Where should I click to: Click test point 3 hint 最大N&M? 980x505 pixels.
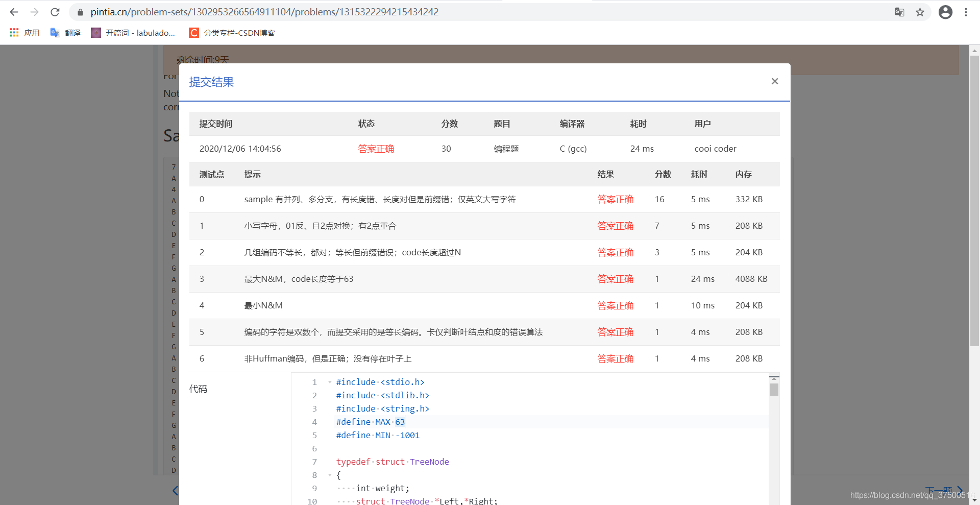(x=299, y=279)
